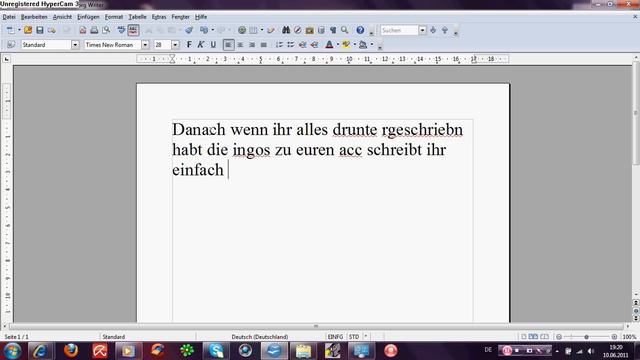Click the Zoom magnifier icon
Image resolution: width=640 pixels, height=360 pixels.
345,30
